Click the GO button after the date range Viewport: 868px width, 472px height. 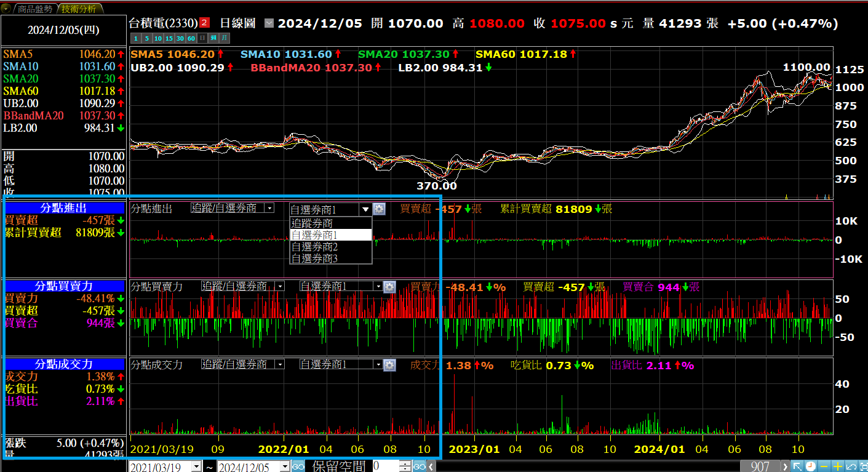[298, 467]
